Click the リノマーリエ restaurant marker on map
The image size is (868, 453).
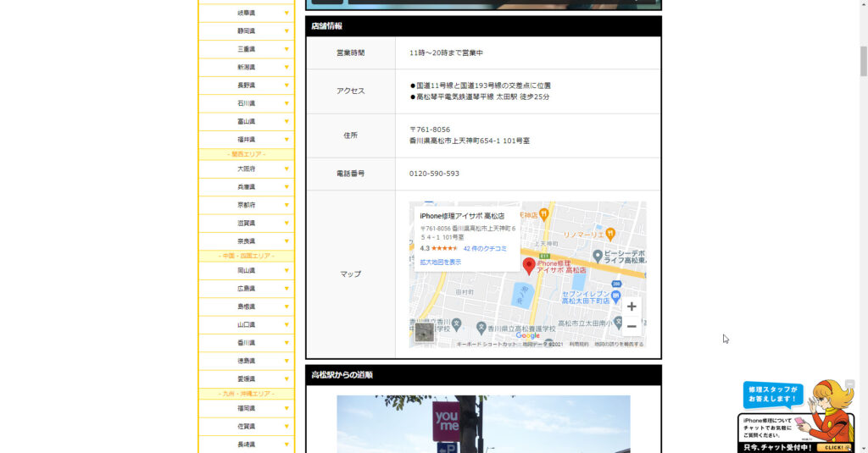pos(610,234)
